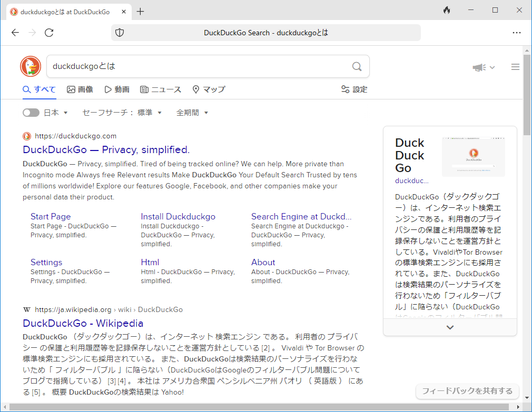Open the Install Duckduckgo sitelink
This screenshot has width=532, height=412.
178,216
